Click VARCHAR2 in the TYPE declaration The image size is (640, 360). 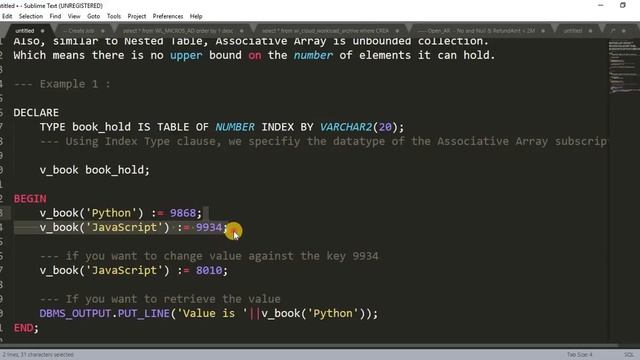346,127
